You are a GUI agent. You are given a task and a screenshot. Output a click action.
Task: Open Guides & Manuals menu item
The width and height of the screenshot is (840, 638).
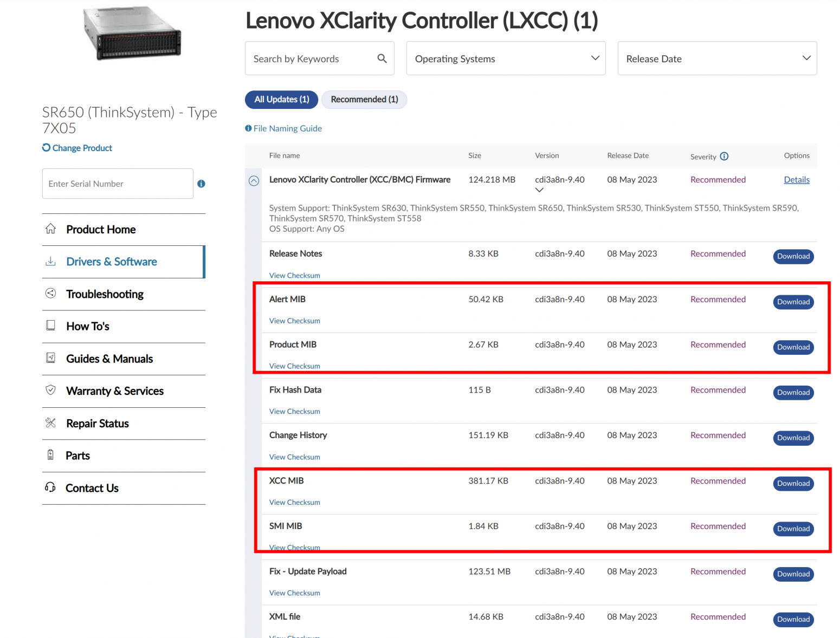coord(124,359)
